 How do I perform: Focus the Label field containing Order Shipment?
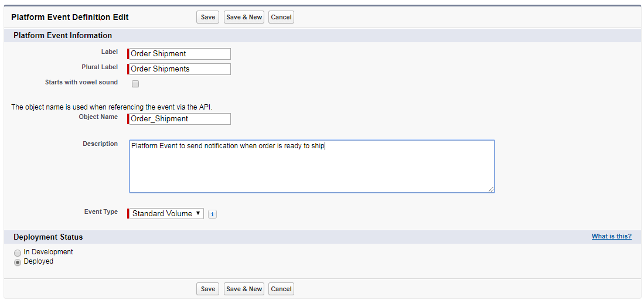[180, 54]
